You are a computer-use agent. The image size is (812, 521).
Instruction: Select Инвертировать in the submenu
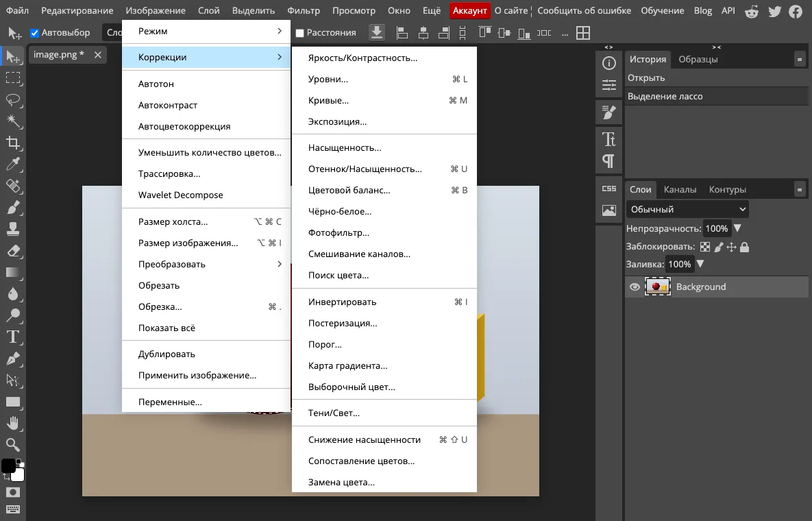[384, 302]
